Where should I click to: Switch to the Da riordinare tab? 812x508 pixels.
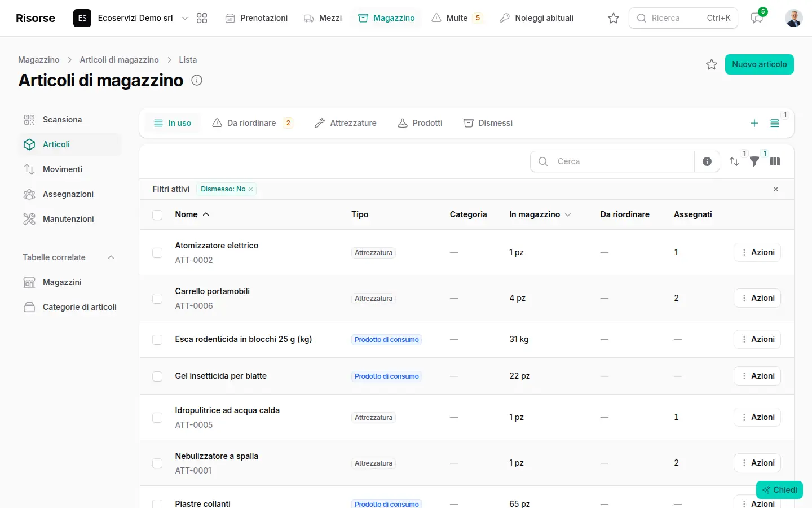click(252, 123)
